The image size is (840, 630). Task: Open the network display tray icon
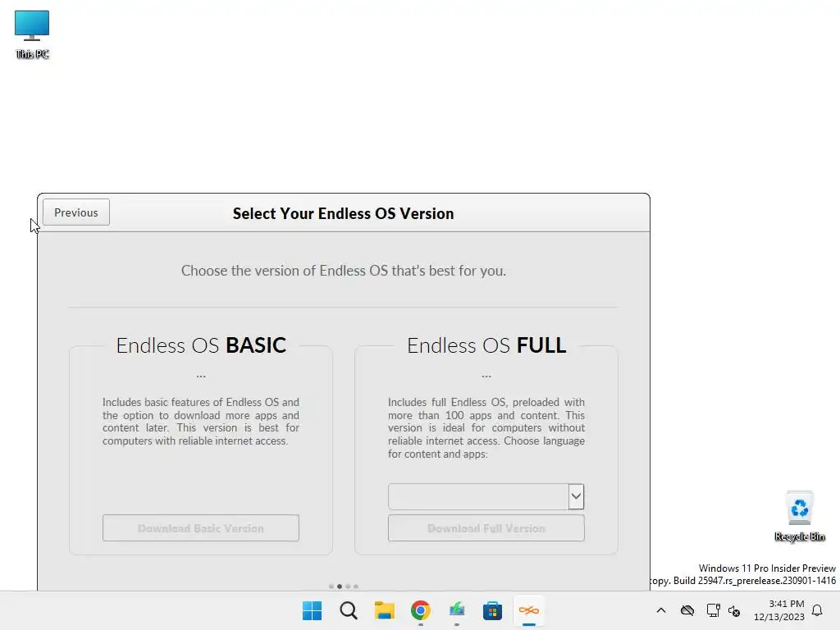pyautogui.click(x=713, y=610)
